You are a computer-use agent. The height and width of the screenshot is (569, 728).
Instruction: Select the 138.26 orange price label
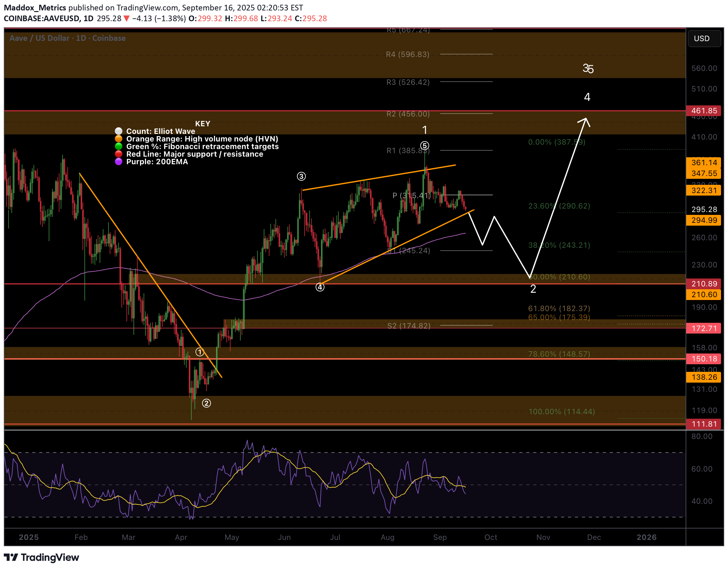(x=704, y=377)
